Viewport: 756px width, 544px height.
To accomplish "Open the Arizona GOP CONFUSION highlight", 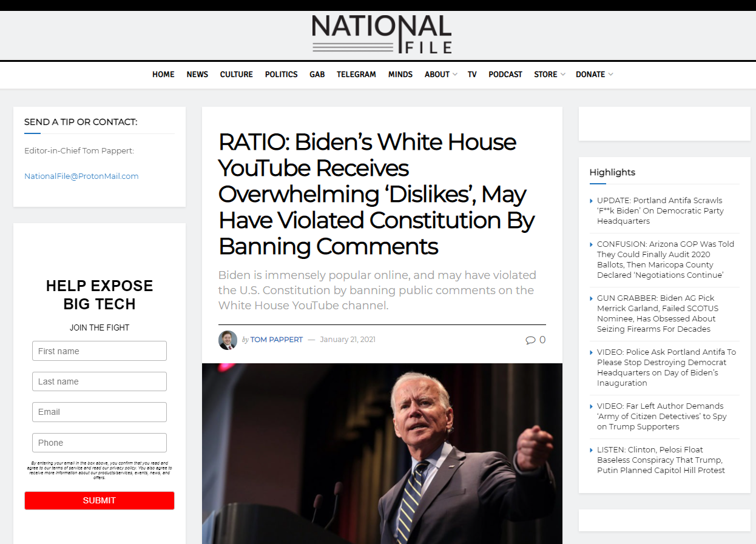I will point(666,260).
